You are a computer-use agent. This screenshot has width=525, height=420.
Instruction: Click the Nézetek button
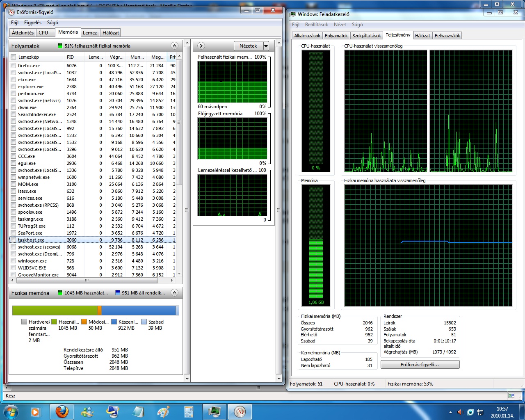(x=248, y=46)
